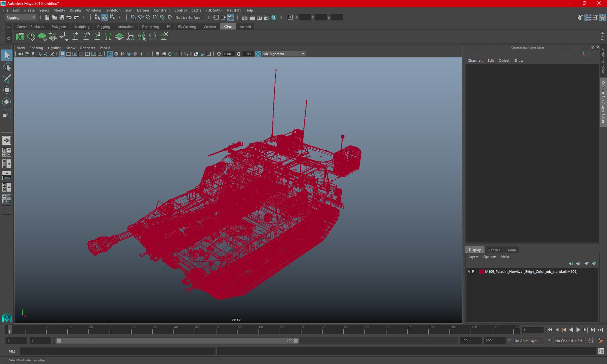Switch to Anim layer tab
This screenshot has height=364, width=607.
(x=512, y=250)
